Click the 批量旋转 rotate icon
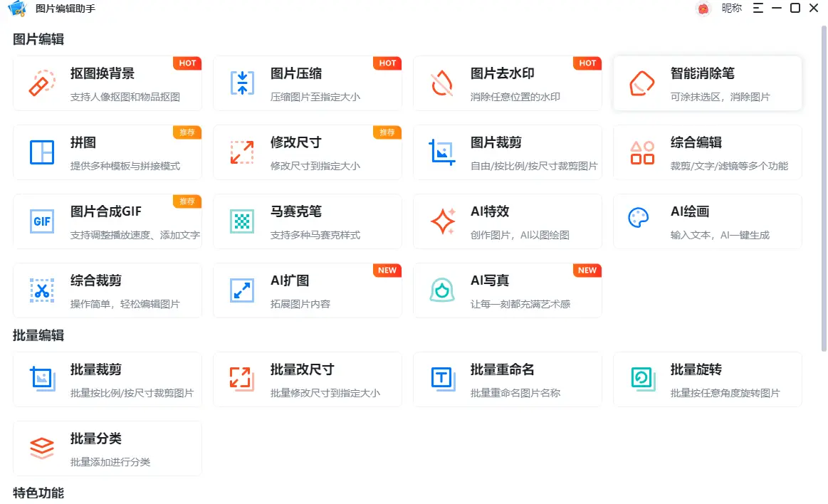The image size is (828, 504). 643,379
